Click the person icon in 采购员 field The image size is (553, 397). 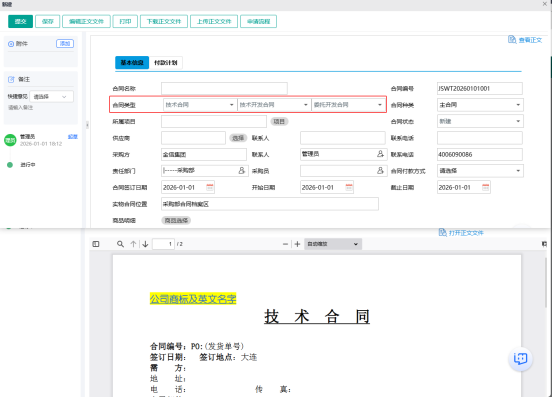click(380, 171)
